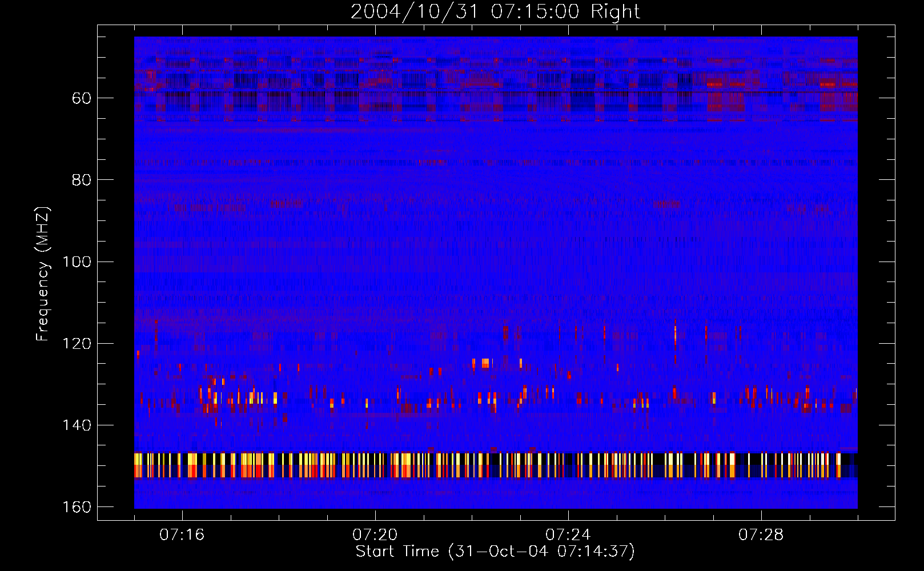Click the 100 frequency tick label

[x=77, y=262]
